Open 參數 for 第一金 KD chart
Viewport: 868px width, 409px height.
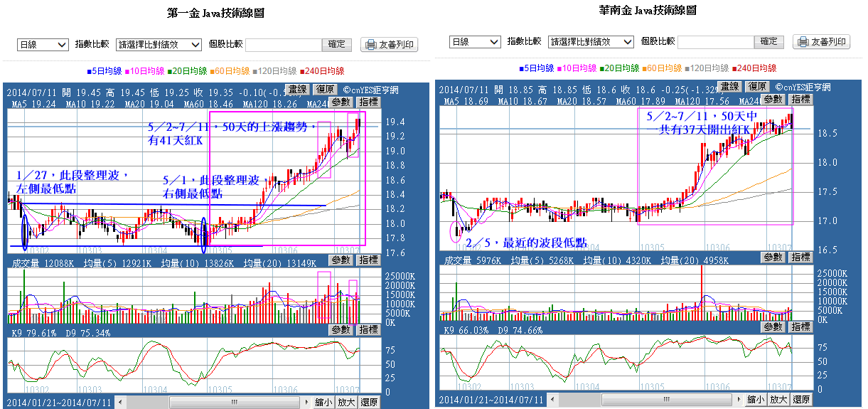341,329
